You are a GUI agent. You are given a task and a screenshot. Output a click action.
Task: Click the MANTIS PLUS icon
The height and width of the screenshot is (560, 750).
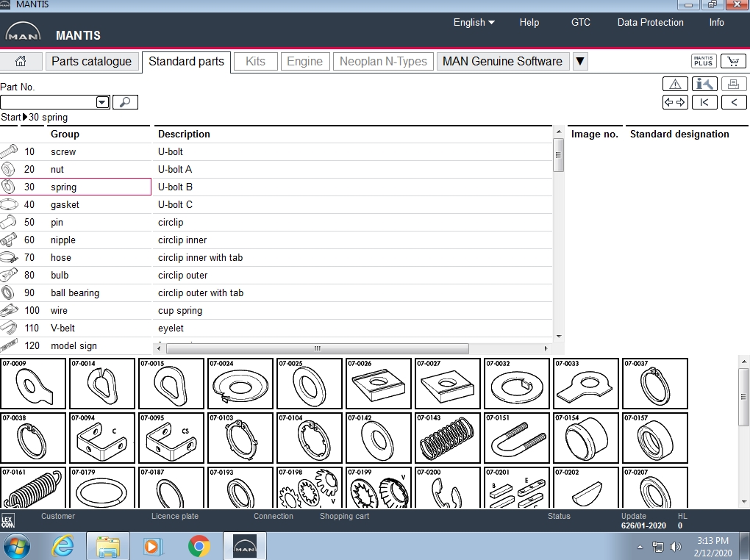click(704, 61)
